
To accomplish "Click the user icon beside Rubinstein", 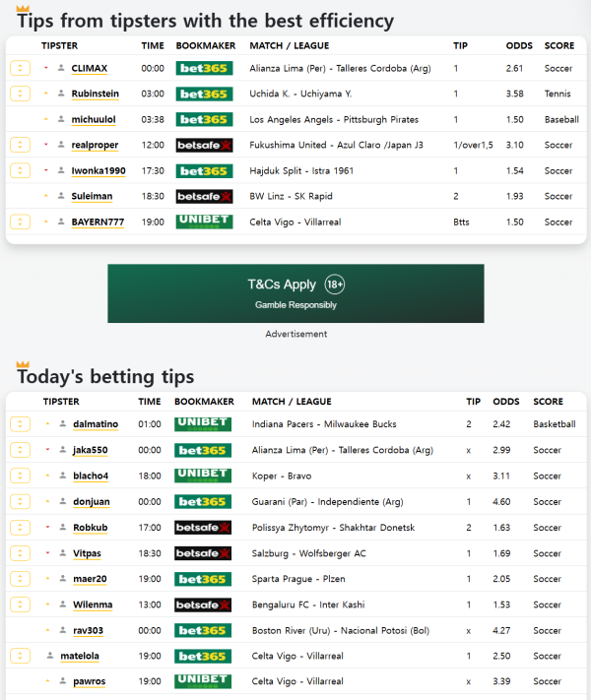I will click(x=61, y=95).
